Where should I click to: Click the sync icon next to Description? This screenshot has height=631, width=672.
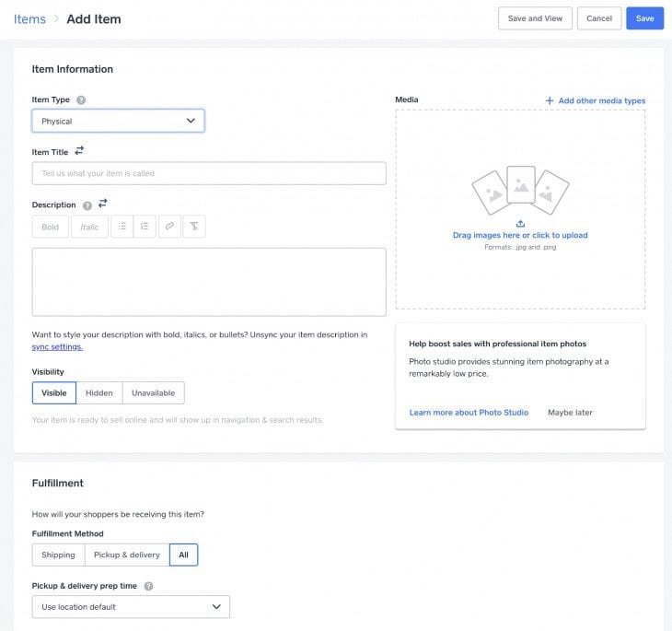(x=103, y=204)
